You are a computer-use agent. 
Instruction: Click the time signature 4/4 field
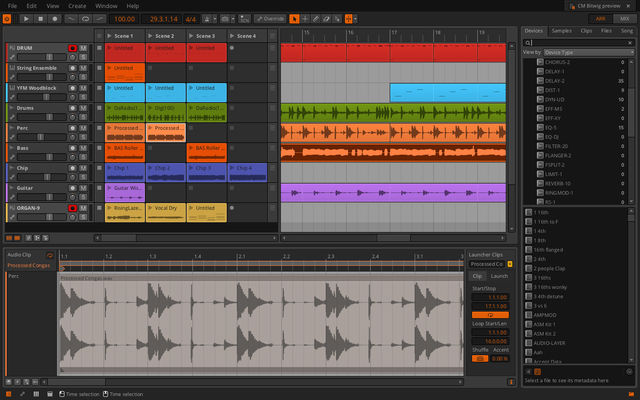(x=191, y=19)
